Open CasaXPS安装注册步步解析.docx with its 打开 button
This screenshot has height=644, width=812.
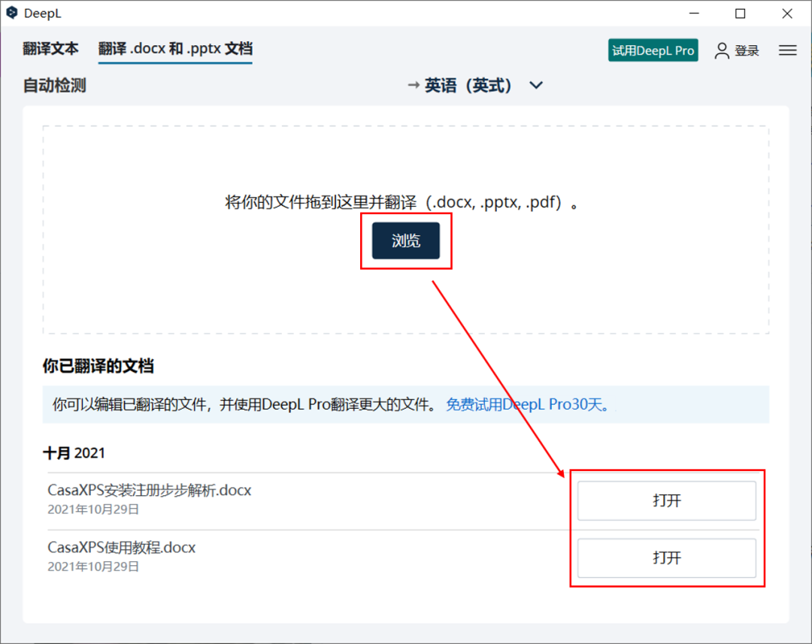[x=666, y=500]
